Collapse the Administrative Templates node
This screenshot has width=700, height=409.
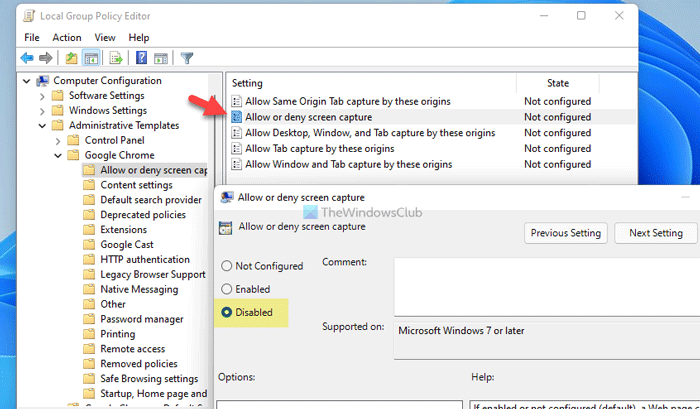click(42, 126)
